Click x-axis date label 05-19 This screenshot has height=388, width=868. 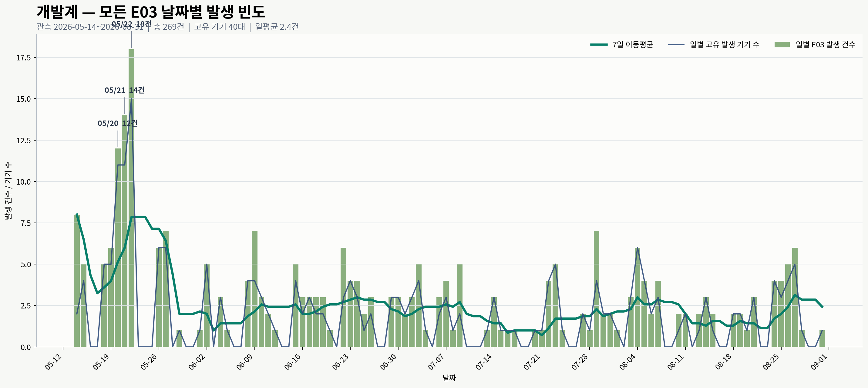(101, 362)
